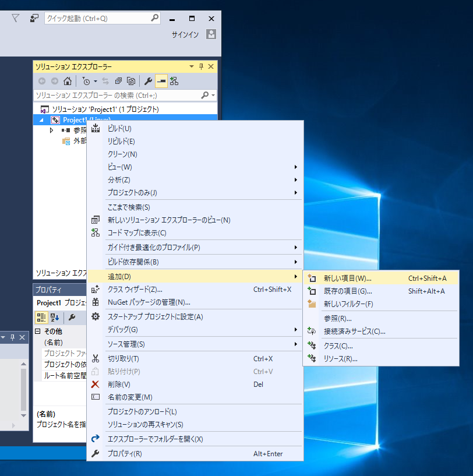This screenshot has height=476, width=473.
Task: Click the クイック起動 search field
Action: [103, 18]
